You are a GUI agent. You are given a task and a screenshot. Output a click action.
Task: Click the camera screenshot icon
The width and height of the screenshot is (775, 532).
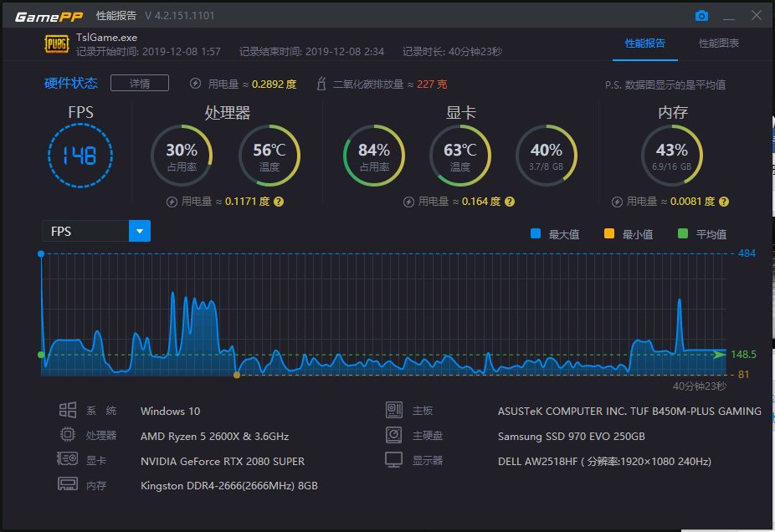pos(701,16)
